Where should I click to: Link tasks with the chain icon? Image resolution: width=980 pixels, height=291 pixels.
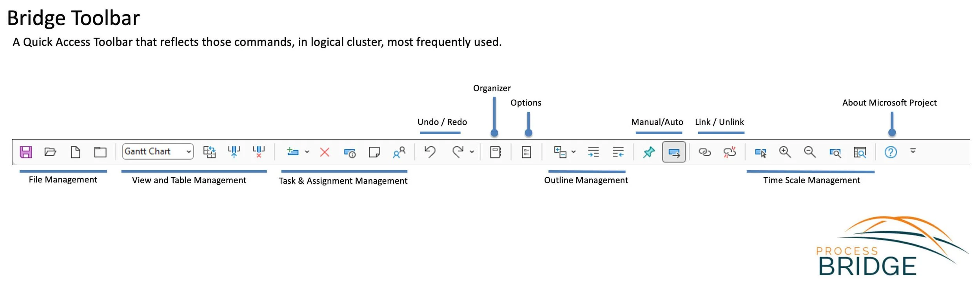coord(705,152)
